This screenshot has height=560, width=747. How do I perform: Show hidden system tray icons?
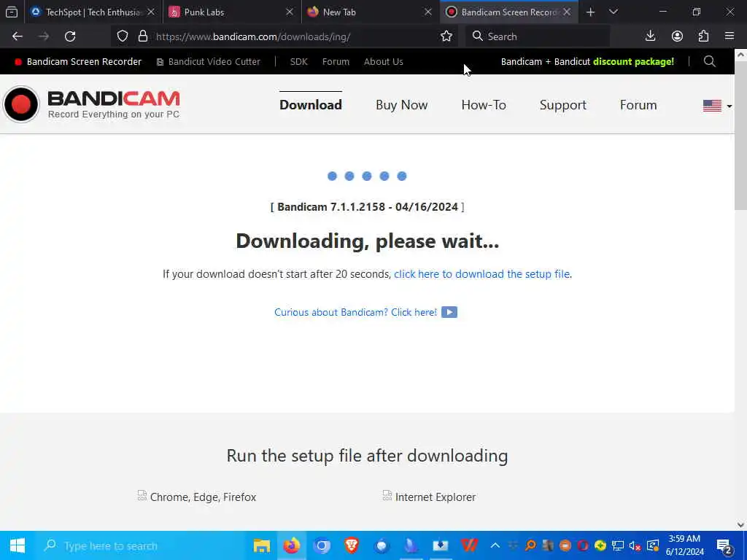495,545
